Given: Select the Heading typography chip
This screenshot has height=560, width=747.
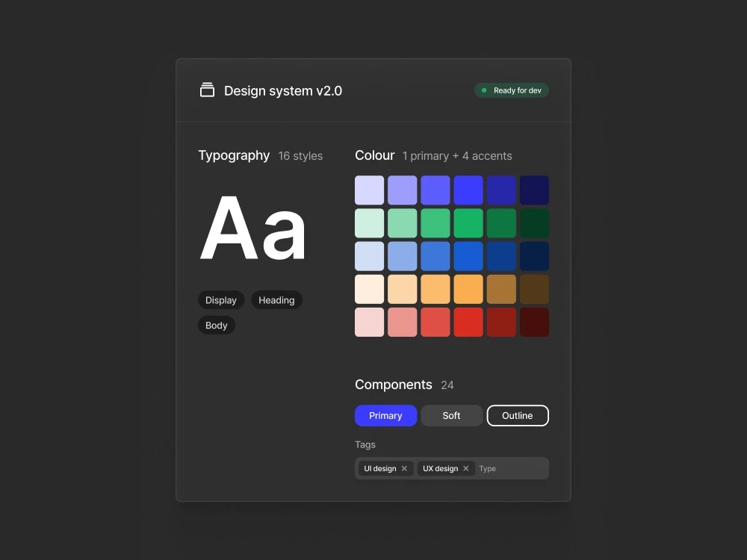Looking at the screenshot, I should tap(277, 300).
